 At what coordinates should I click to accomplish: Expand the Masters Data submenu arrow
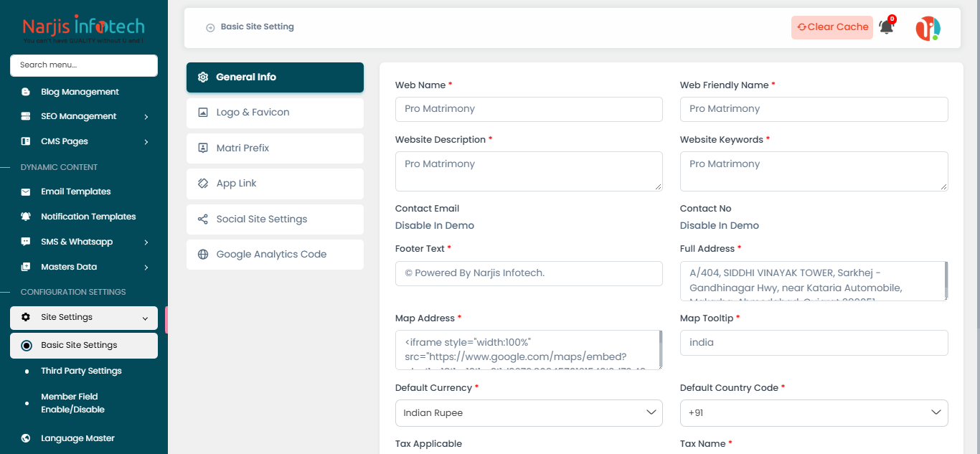146,268
